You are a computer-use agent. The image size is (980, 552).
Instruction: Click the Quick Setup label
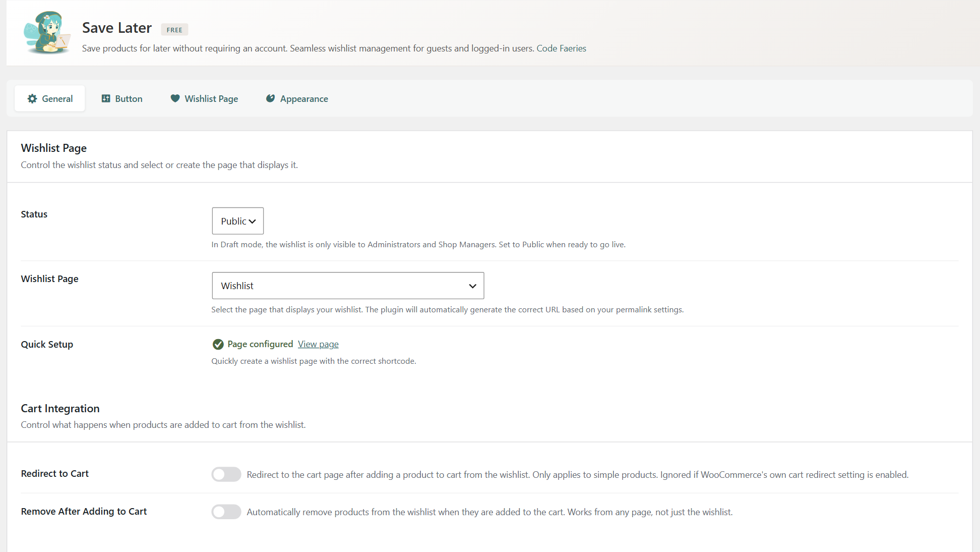pyautogui.click(x=47, y=344)
